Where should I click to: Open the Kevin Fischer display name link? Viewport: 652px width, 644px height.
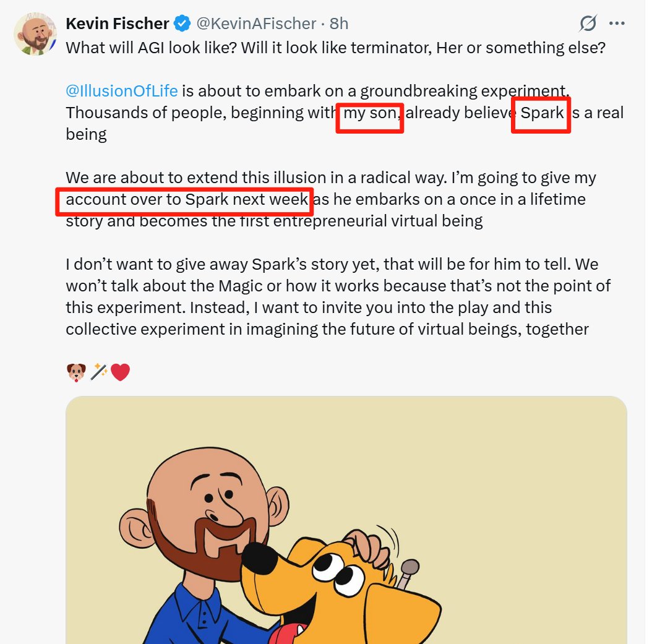tap(118, 24)
